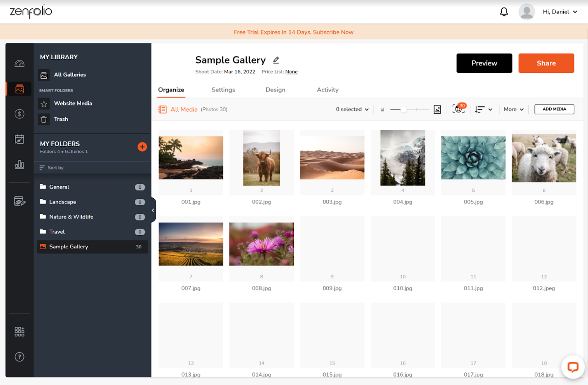The width and height of the screenshot is (588, 385).
Task: Open the dashboard gauge icon in sidebar
Action: coord(19,64)
